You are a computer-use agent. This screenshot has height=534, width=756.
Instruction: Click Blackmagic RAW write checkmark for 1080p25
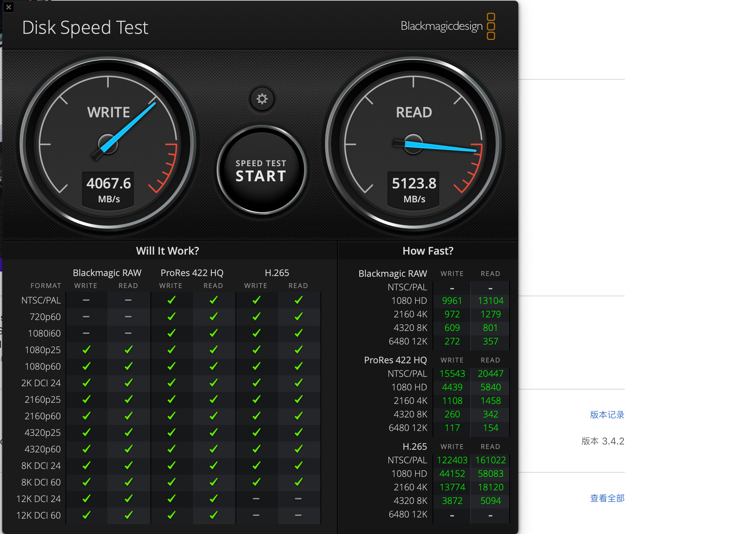click(86, 350)
